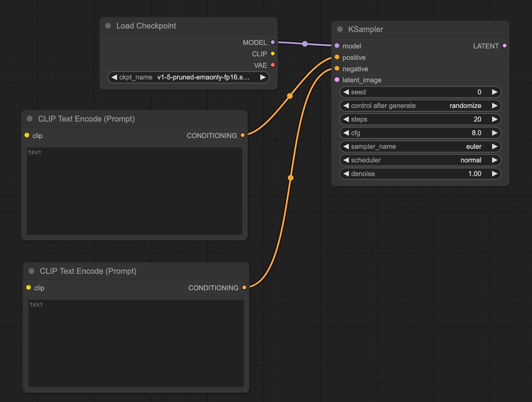Collapse the upper CLIP Text Encode node dot
Viewport: 532px width, 402px height.
(x=30, y=119)
